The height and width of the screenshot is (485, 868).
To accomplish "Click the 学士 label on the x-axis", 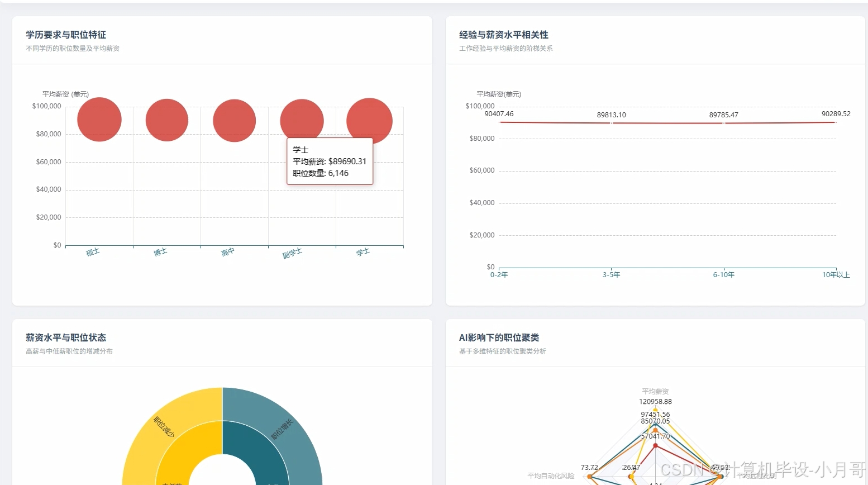I will [x=363, y=252].
